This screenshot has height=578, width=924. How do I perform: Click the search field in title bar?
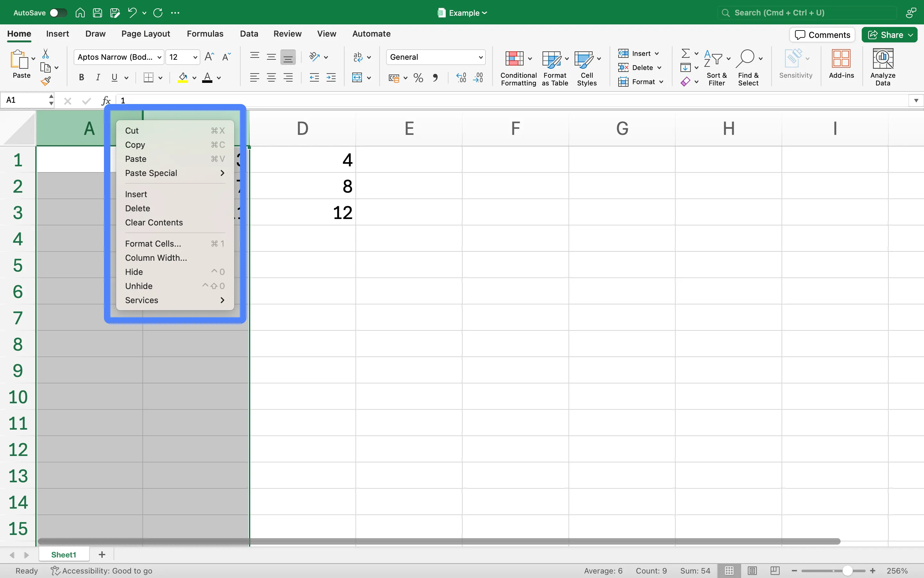[807, 13]
